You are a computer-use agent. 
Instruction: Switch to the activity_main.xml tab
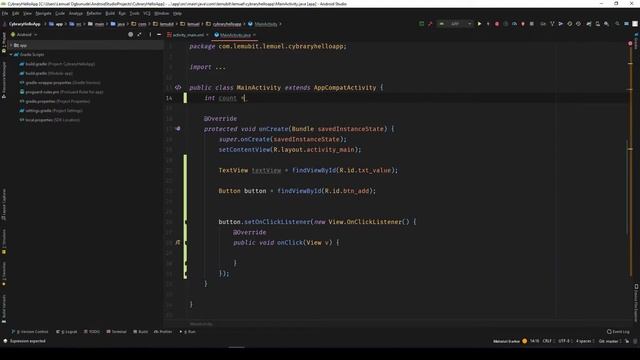click(x=188, y=35)
